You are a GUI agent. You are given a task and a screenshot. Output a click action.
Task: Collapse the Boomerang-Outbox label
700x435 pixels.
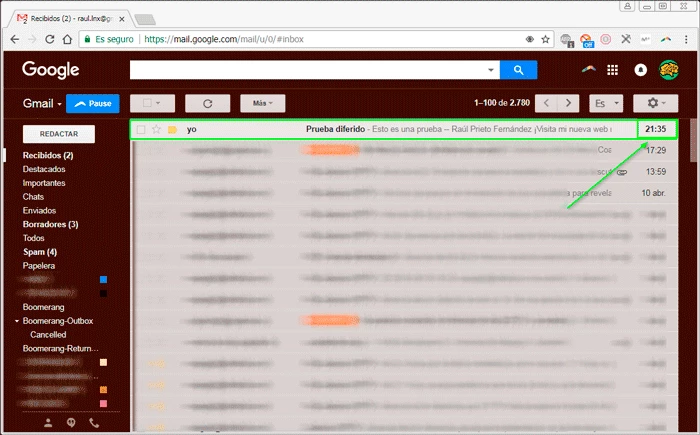point(17,321)
